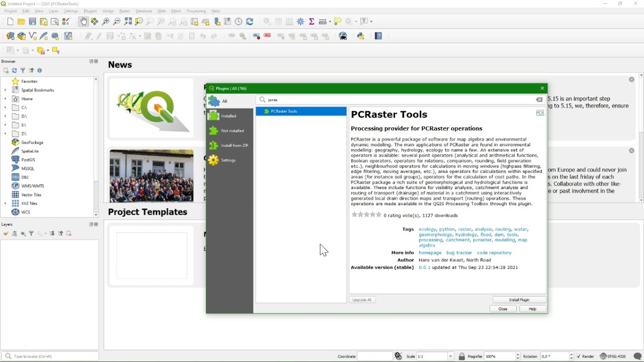The image size is (644, 362).
Task: Open plugin manager Settings tab
Action: pyautogui.click(x=229, y=160)
